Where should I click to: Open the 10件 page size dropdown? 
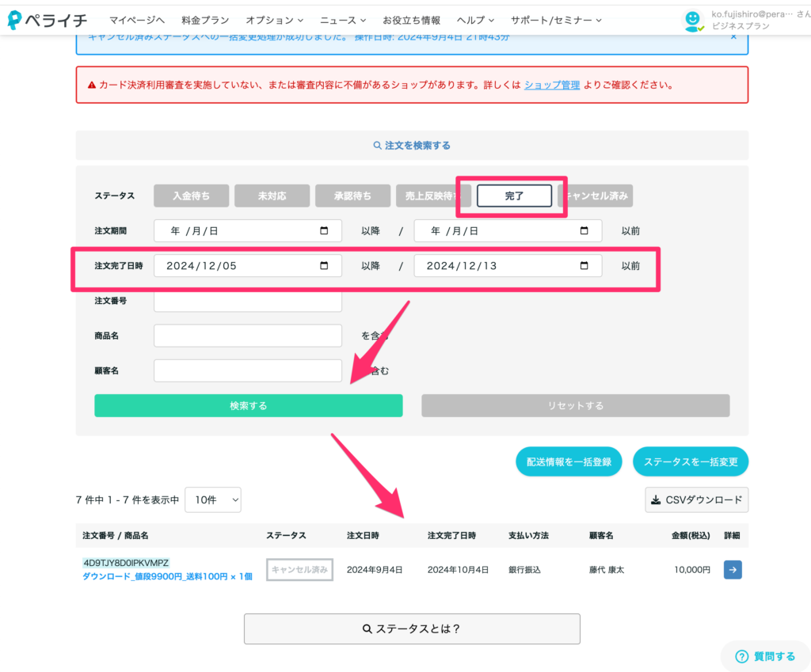(x=213, y=500)
